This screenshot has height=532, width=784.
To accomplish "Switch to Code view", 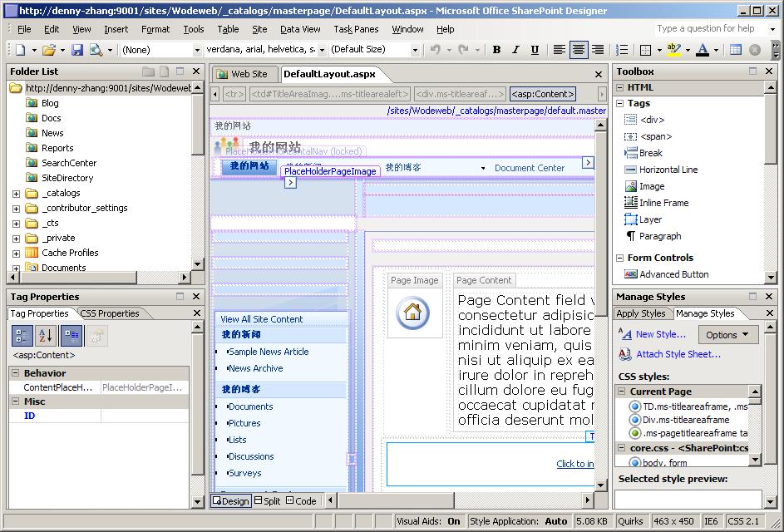I will pos(301,501).
